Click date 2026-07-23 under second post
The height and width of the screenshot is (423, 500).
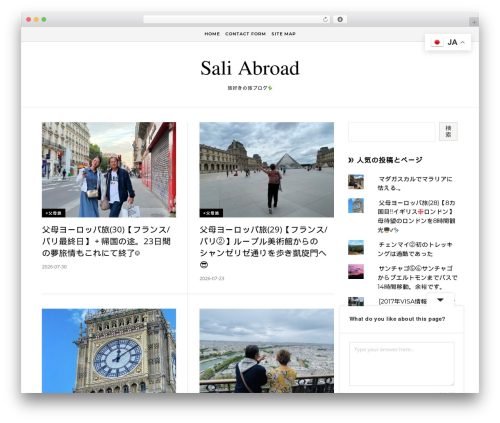(x=212, y=278)
